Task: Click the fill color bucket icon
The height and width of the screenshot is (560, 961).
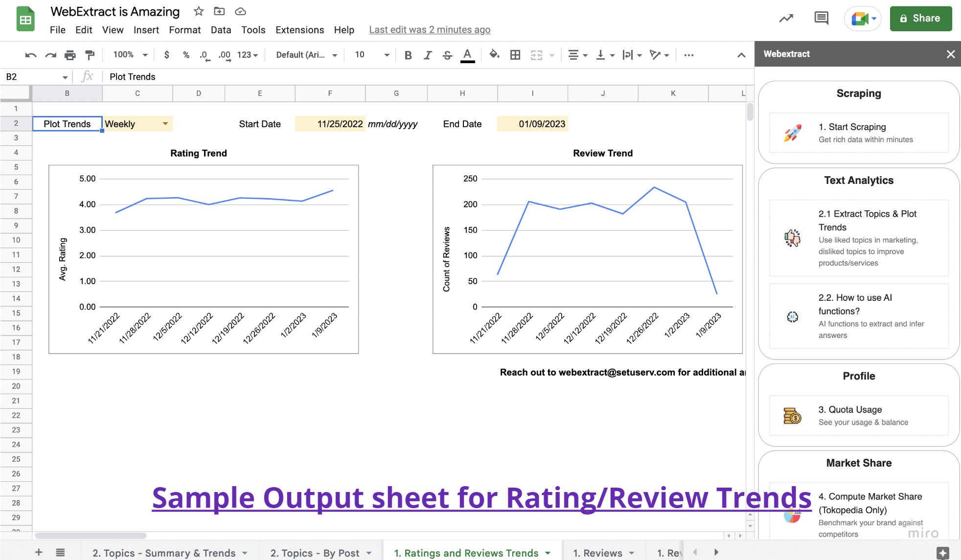Action: pos(494,55)
